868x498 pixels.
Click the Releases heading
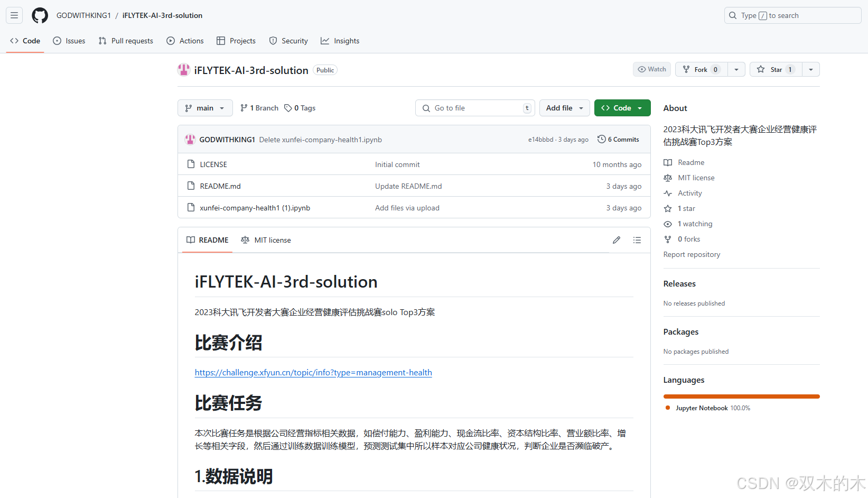(679, 284)
